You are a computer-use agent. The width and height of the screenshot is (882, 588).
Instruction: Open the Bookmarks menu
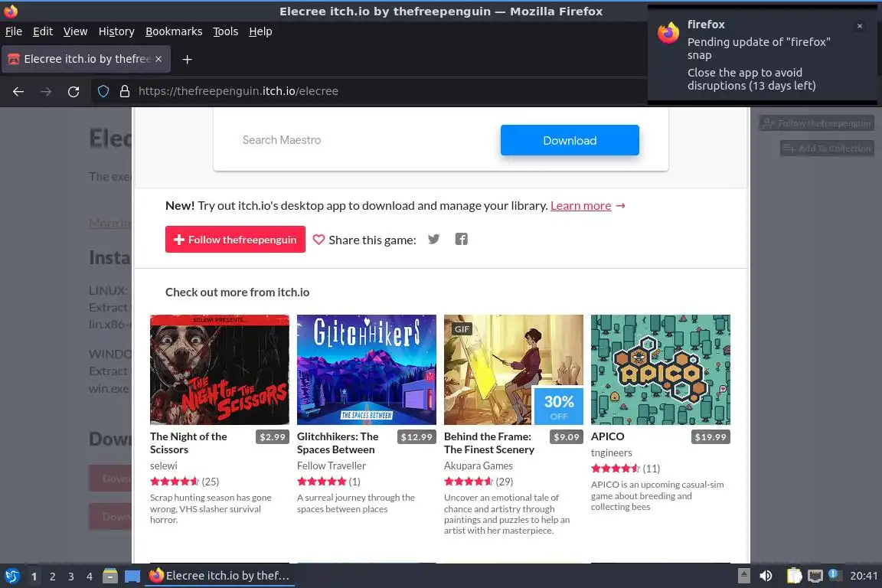click(174, 31)
